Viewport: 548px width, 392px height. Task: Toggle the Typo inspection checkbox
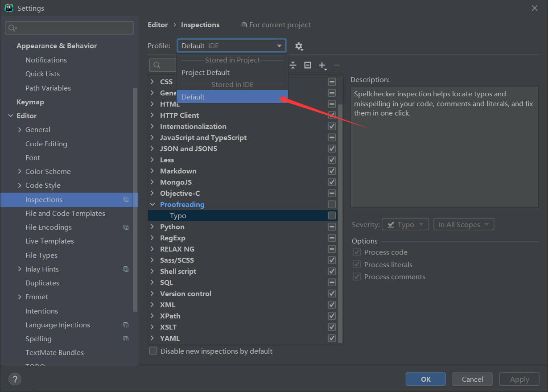[x=332, y=215]
